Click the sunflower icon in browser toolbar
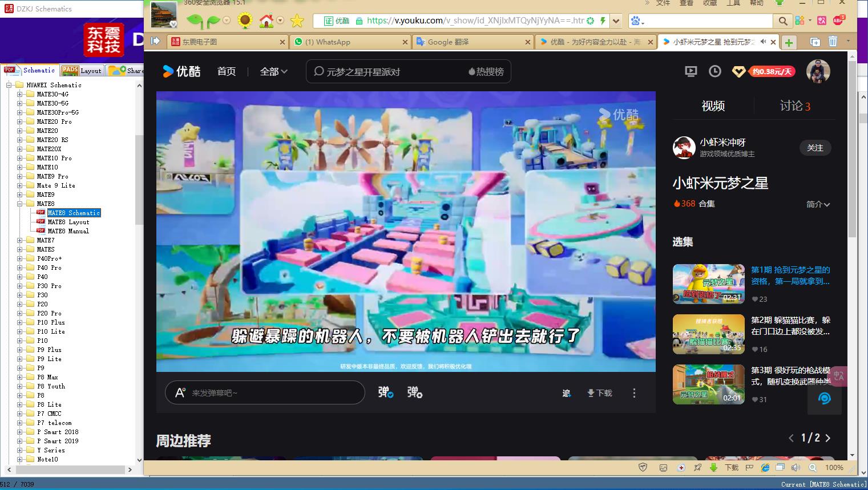 pos(245,21)
